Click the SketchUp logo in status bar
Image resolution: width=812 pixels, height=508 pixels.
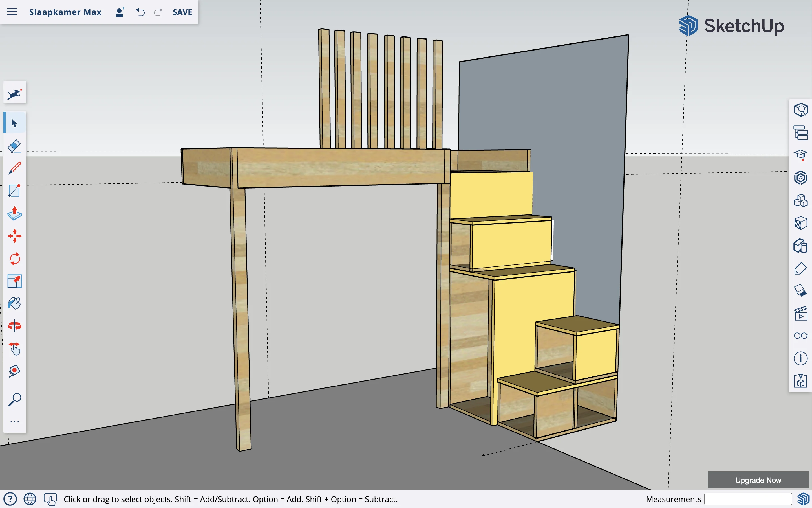[803, 499]
